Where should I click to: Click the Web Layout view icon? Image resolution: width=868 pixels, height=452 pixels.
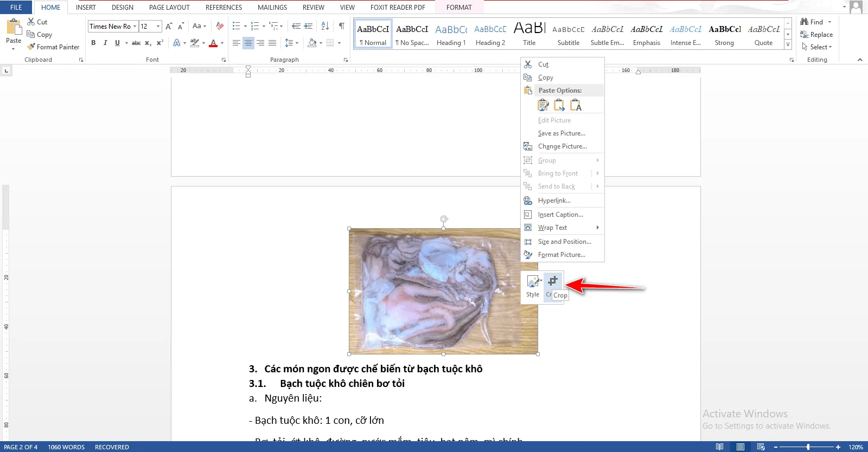click(x=761, y=447)
